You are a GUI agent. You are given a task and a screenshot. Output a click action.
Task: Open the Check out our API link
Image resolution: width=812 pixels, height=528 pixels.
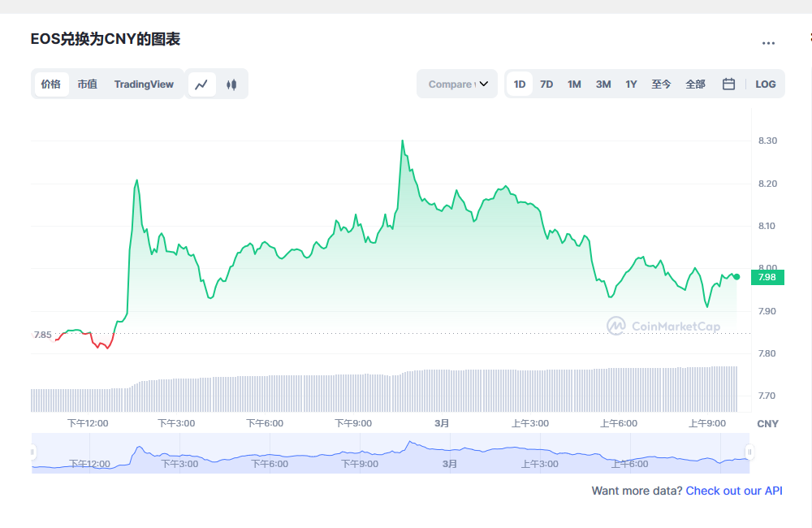point(734,491)
